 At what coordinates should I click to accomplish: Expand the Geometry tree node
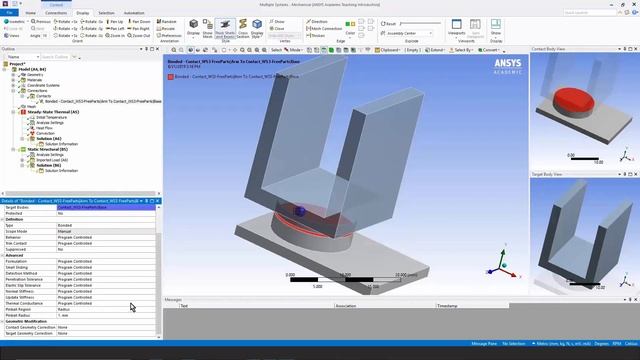(x=13, y=75)
